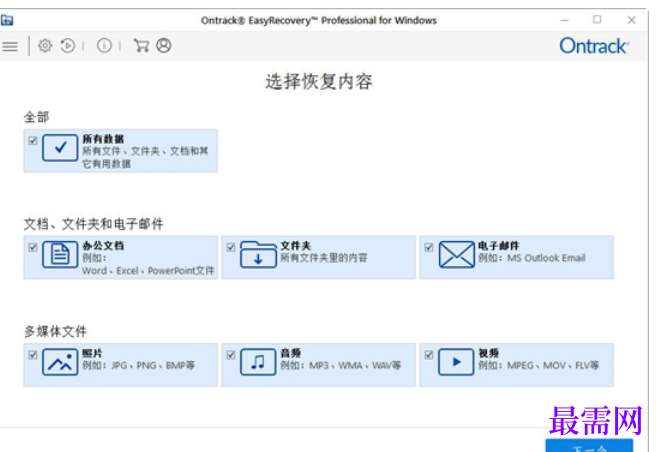Minimize the EasyRecovery window
Image resolution: width=661 pixels, height=452 pixels.
564,20
